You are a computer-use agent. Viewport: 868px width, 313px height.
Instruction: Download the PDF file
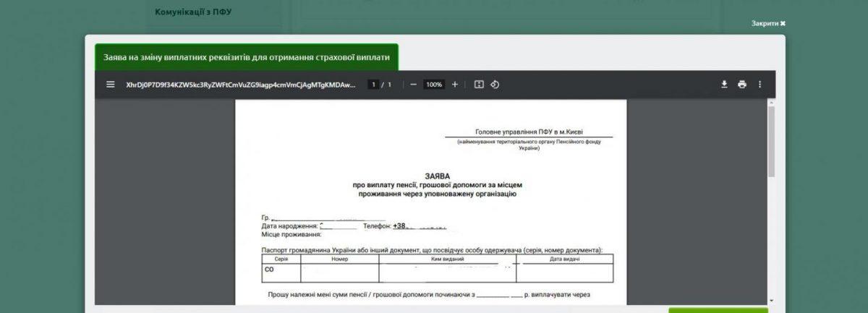tap(724, 85)
